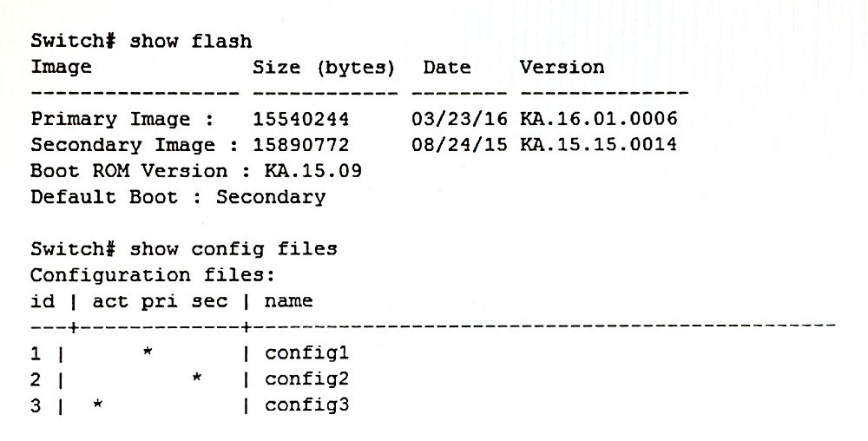Click the Default Boot : Secondary line

[178, 197]
